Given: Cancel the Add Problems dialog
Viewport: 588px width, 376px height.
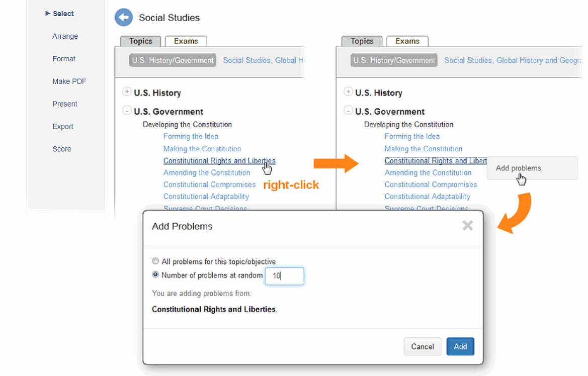Looking at the screenshot, I should coord(422,346).
